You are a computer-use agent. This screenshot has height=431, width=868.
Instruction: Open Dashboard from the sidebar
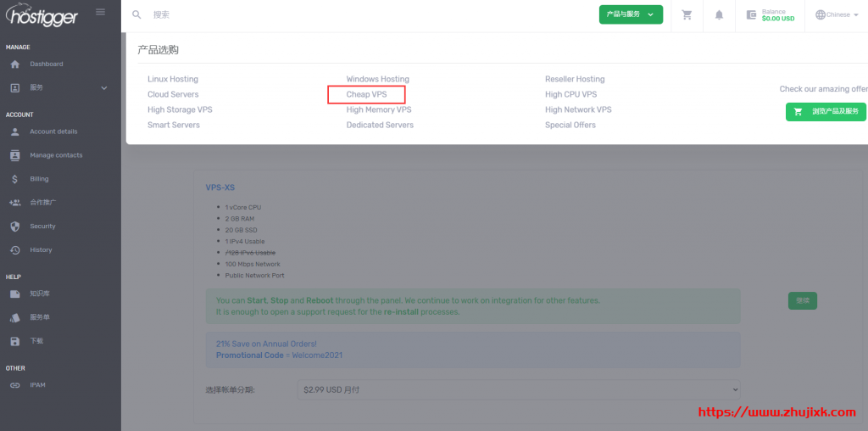(x=46, y=64)
